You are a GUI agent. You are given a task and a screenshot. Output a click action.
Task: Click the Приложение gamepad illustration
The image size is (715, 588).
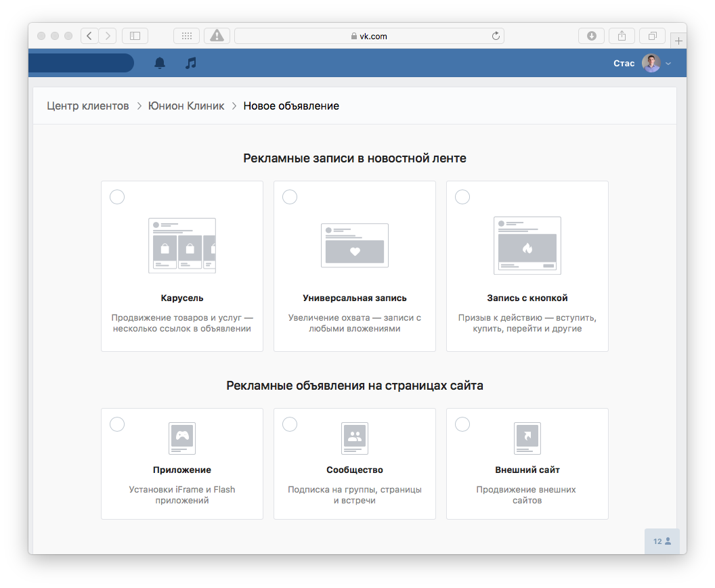tap(182, 438)
